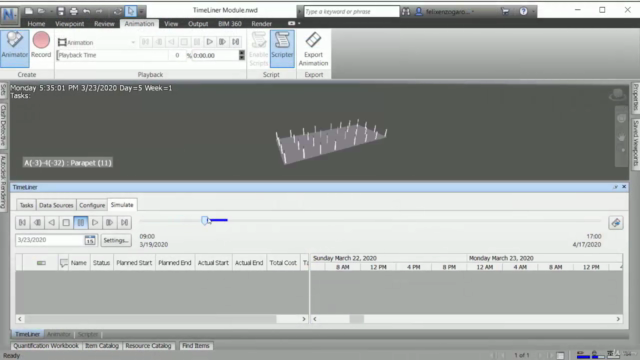Click the Refresh icon in quick access toolbar

[118, 11]
